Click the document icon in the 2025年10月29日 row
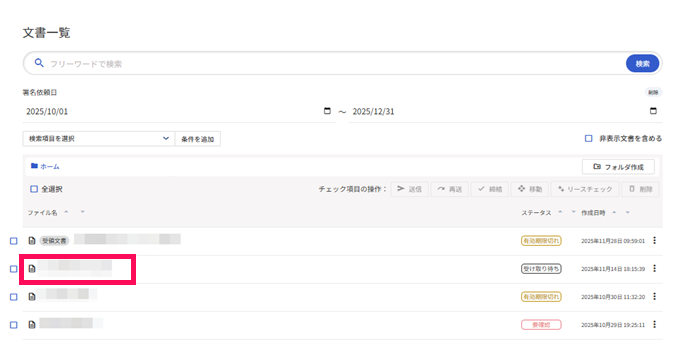 [32, 324]
